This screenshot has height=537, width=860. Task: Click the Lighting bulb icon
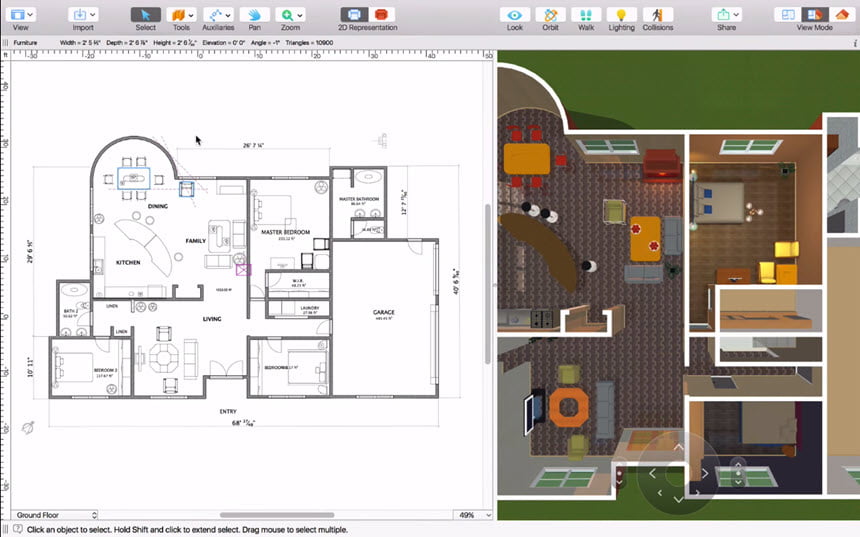coord(621,15)
